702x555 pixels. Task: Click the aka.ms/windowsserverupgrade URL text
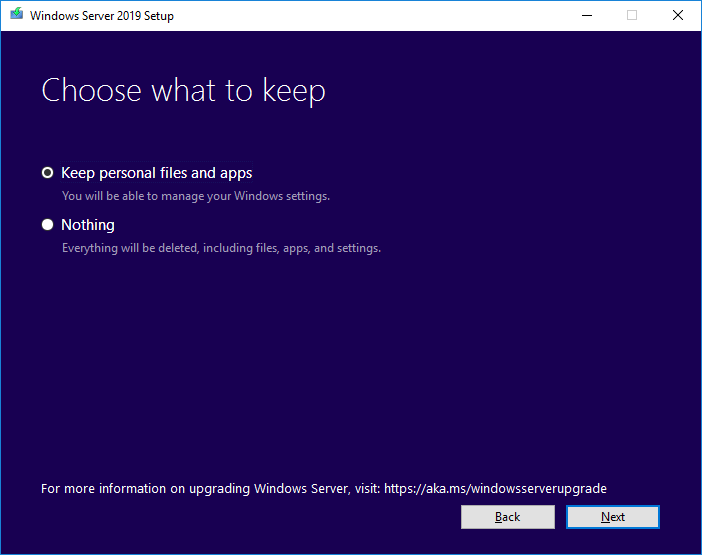point(495,488)
